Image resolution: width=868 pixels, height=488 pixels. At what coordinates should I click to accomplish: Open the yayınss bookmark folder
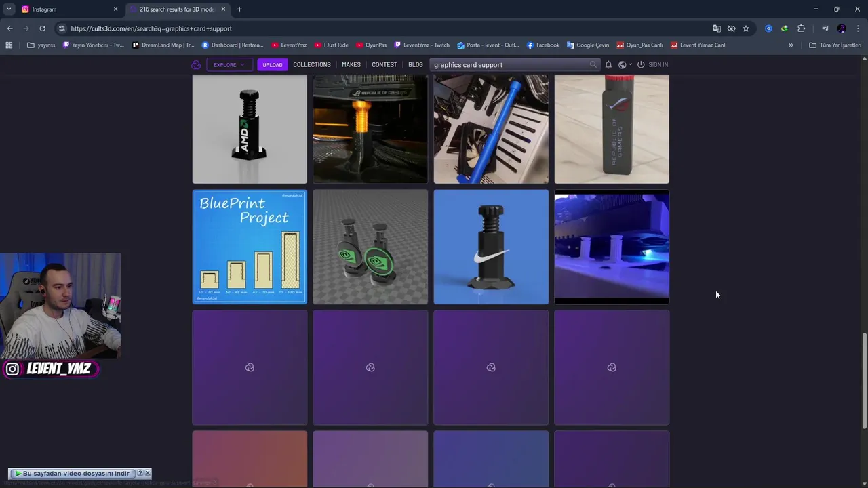pyautogui.click(x=41, y=45)
